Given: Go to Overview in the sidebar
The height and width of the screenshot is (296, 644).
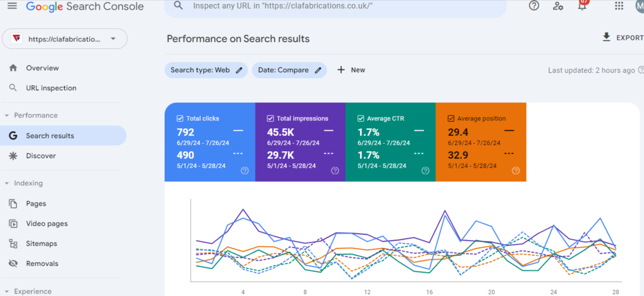Looking at the screenshot, I should (x=42, y=68).
